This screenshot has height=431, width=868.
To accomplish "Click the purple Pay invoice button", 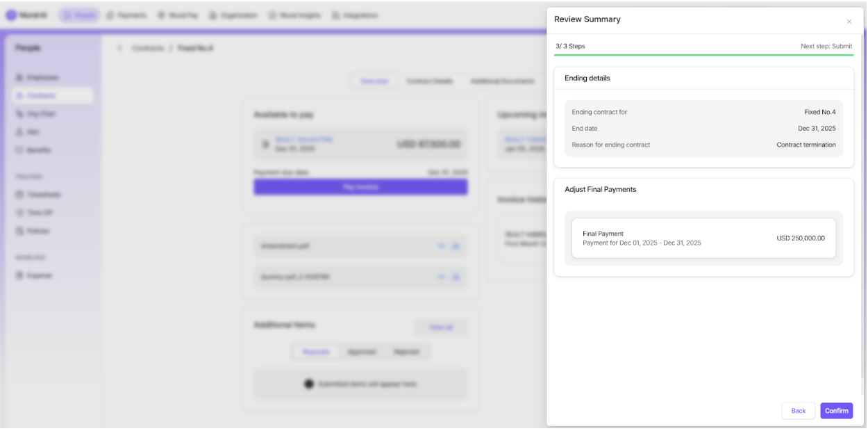I will (360, 187).
